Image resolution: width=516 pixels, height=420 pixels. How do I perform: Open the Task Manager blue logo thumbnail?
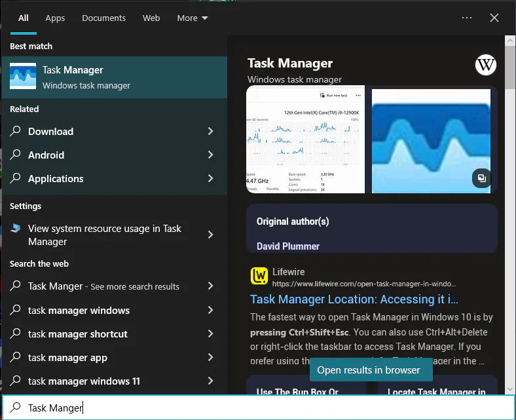(431, 141)
